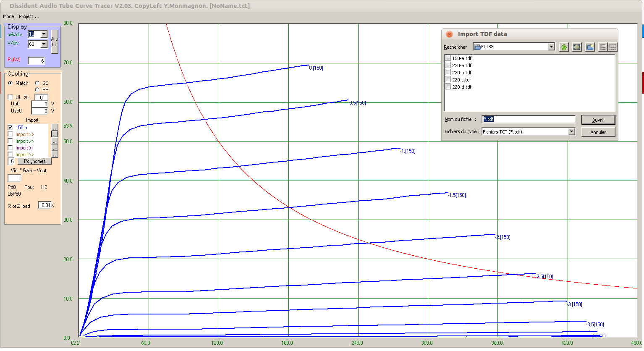The width and height of the screenshot is (644, 351).
Task: Click the Usc0 voltage field
Action: (39, 111)
